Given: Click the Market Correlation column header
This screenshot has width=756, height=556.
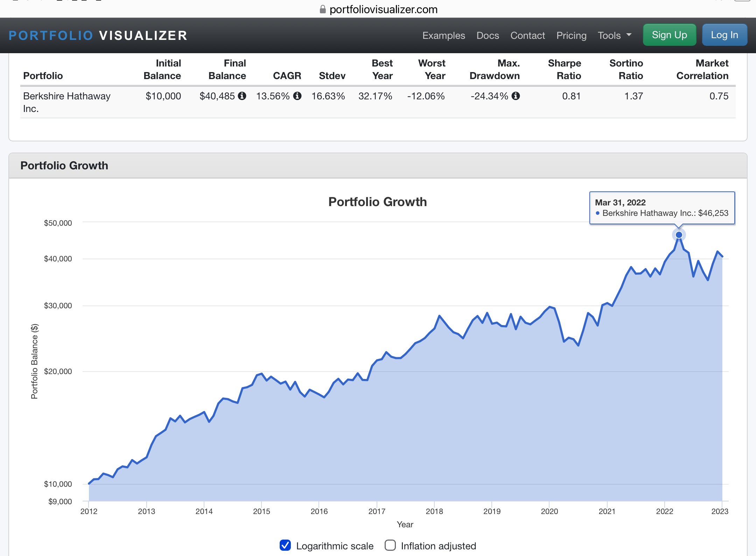Looking at the screenshot, I should pyautogui.click(x=702, y=69).
